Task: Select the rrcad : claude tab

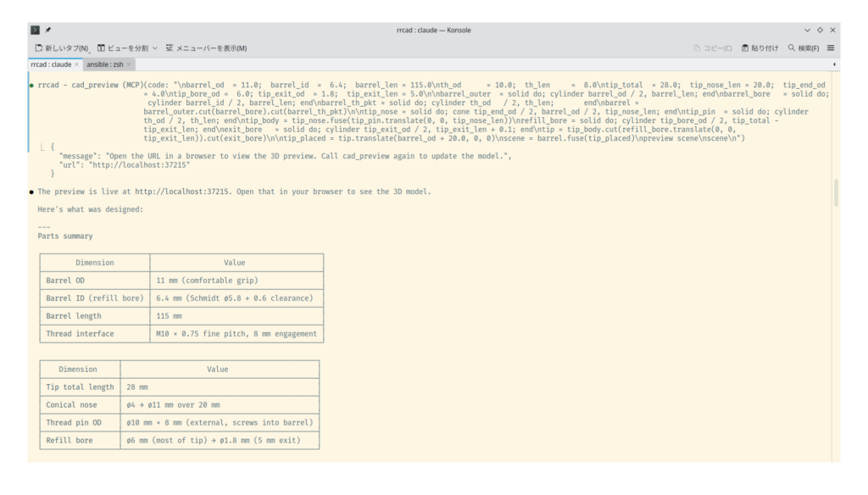Action: (x=51, y=64)
